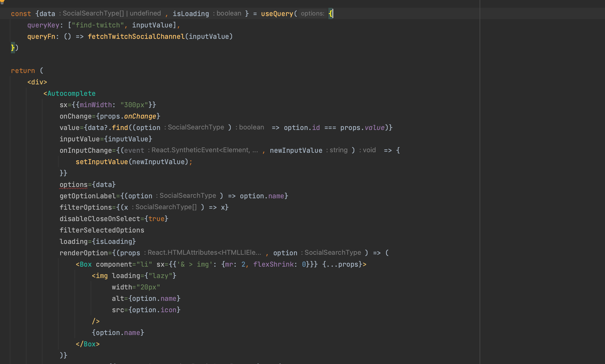Screen dimensions: 605x364
Task: Click the 'SocialSearchType' hint in getOptionLabel line
Action: 188,196
